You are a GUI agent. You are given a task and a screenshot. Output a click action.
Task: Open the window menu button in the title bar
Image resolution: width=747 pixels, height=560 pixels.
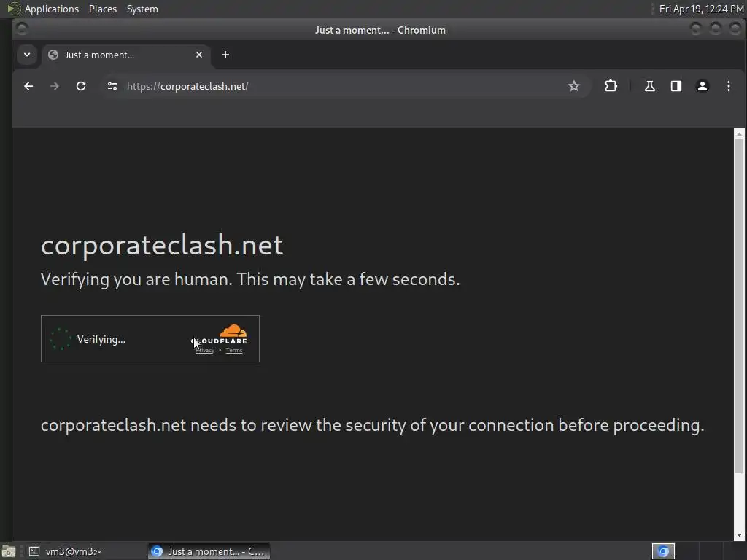(x=22, y=29)
